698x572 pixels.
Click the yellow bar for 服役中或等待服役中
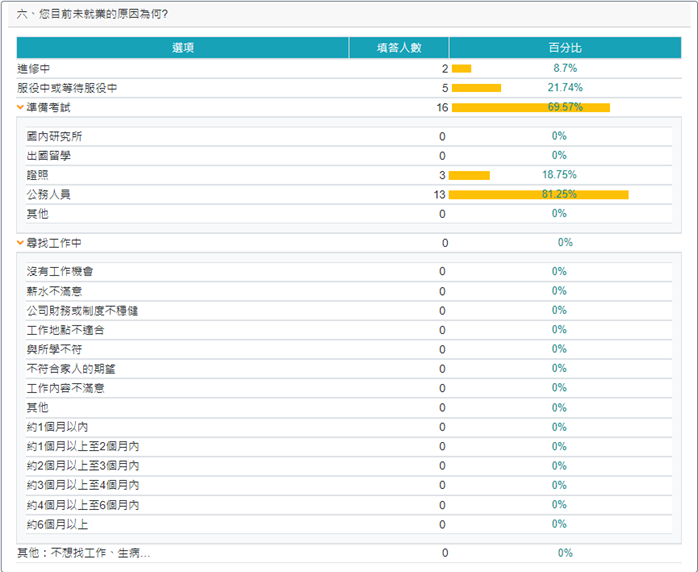(476, 88)
